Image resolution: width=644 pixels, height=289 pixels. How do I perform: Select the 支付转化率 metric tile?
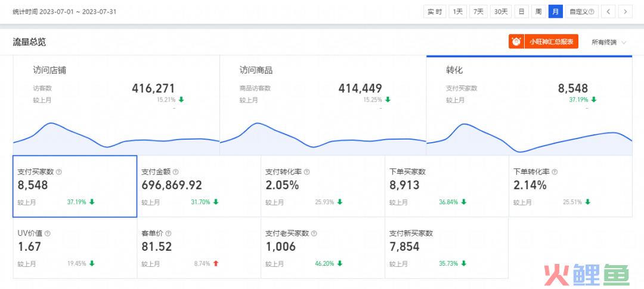click(323, 186)
